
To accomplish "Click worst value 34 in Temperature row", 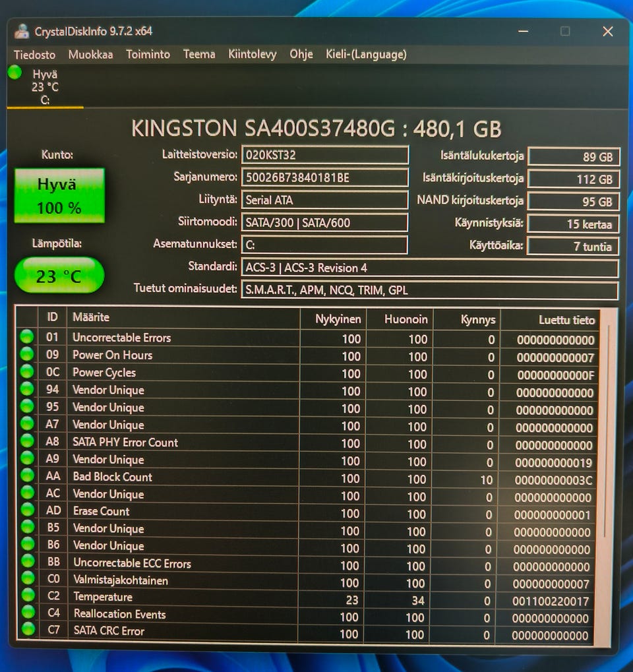I will [x=418, y=601].
